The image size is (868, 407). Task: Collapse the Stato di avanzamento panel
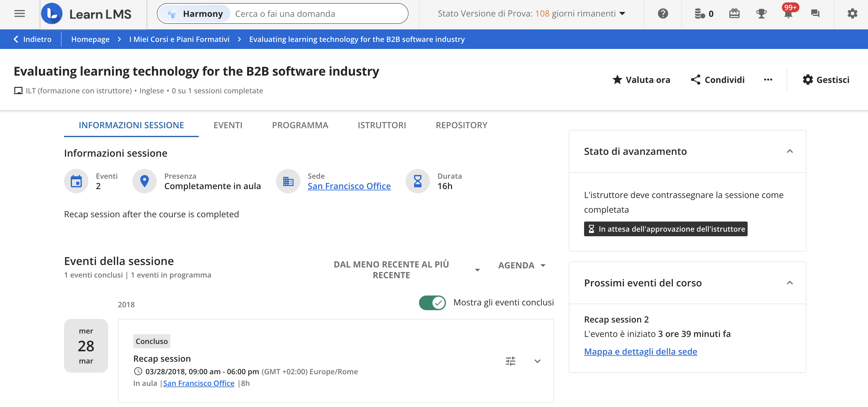(790, 151)
